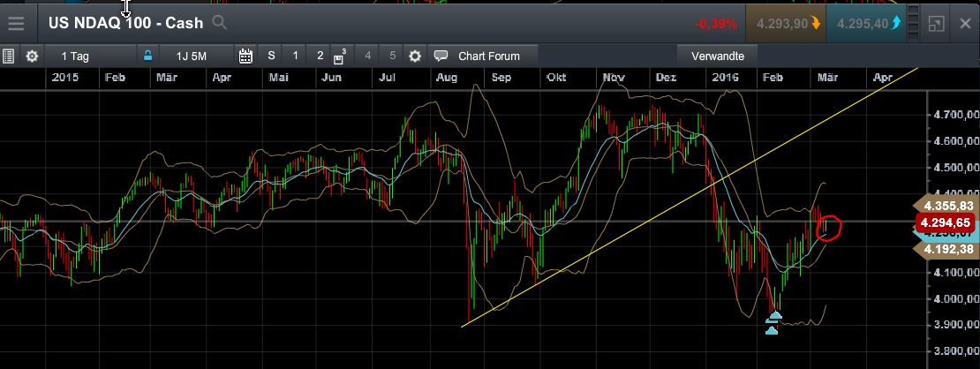Open layout settings gear beside slot 5

click(415, 56)
